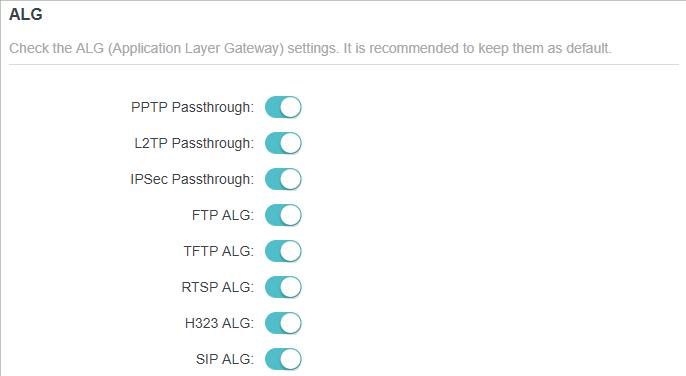Click the H323 ALG label text
Screen dimensions: 686x376
(219, 323)
